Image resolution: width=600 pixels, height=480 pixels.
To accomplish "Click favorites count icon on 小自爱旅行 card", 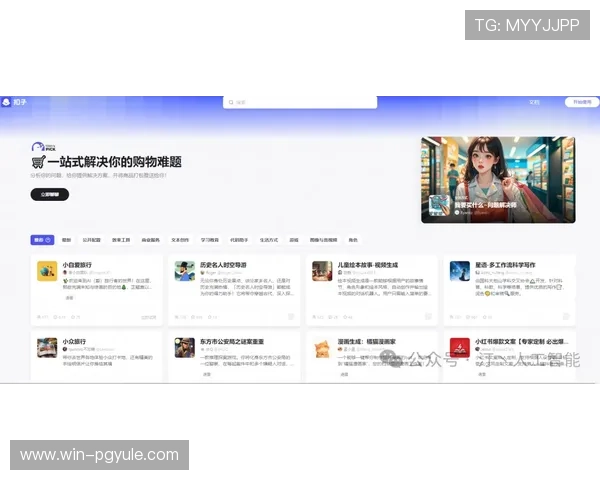I will click(73, 317).
